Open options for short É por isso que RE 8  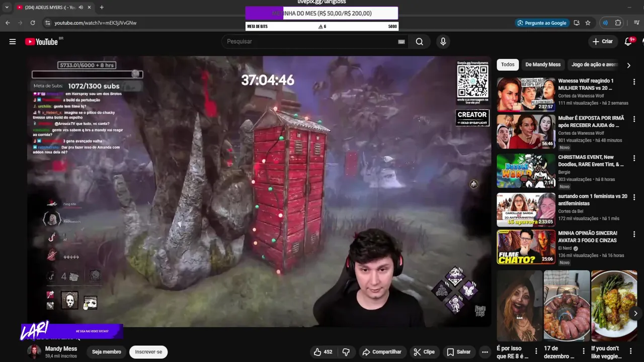point(536,351)
